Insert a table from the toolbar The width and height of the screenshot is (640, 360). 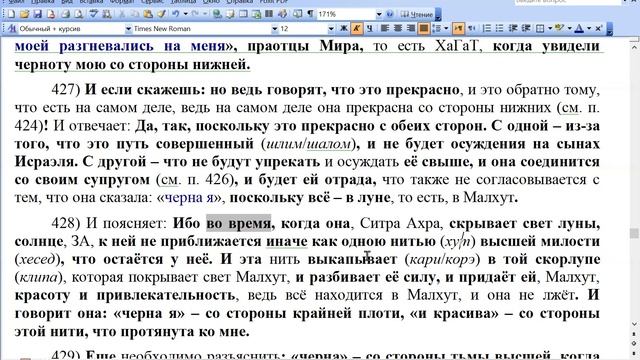click(x=243, y=14)
